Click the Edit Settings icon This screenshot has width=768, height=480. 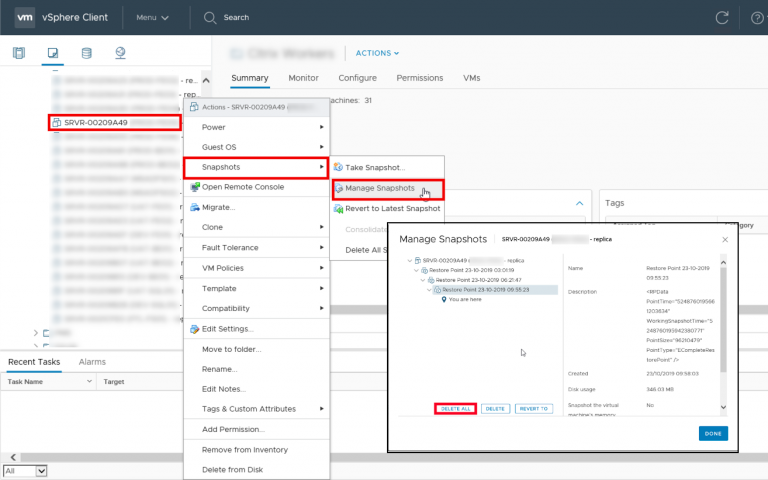195,329
